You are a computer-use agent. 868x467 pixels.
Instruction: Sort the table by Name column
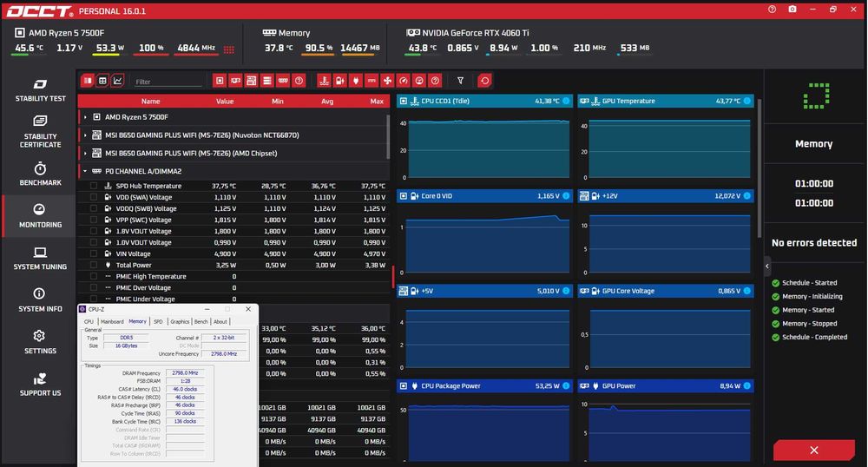click(150, 102)
